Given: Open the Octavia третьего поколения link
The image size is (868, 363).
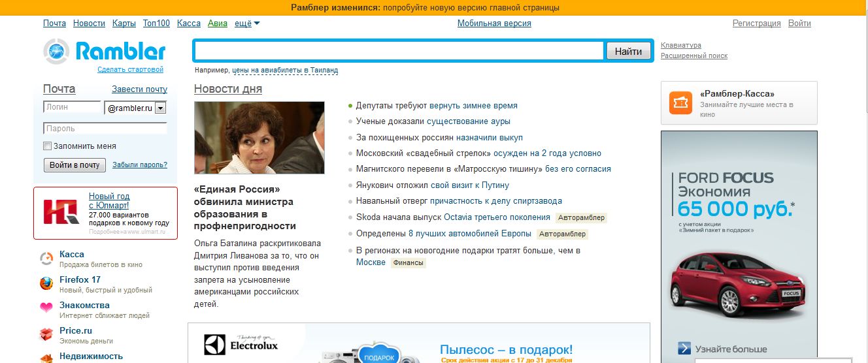Looking at the screenshot, I should coord(497,217).
